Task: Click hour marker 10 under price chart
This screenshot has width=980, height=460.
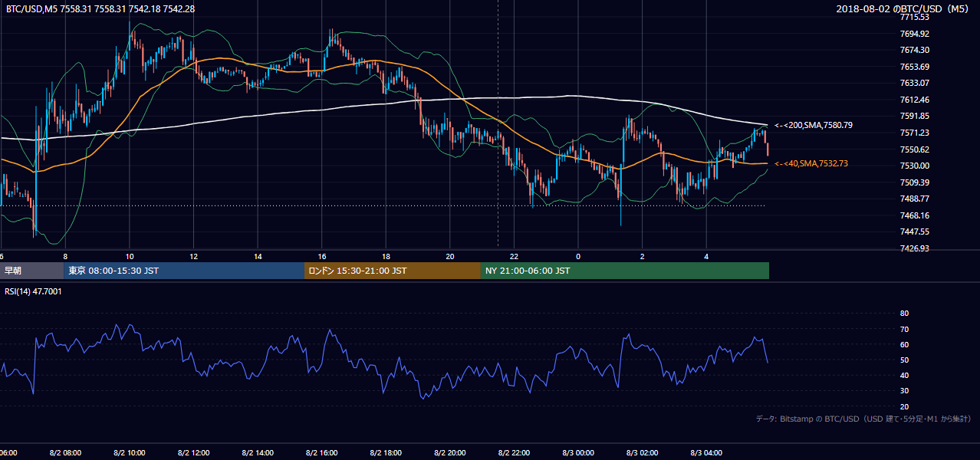Action: pyautogui.click(x=130, y=256)
